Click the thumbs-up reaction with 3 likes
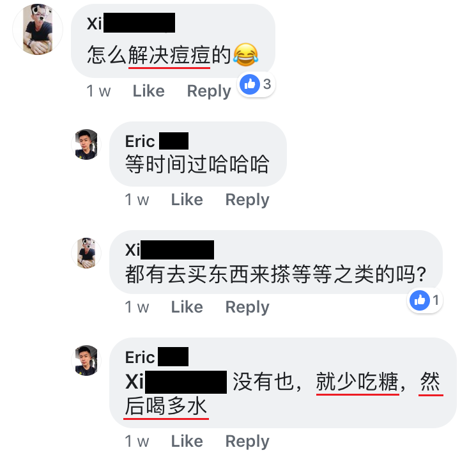 (256, 84)
